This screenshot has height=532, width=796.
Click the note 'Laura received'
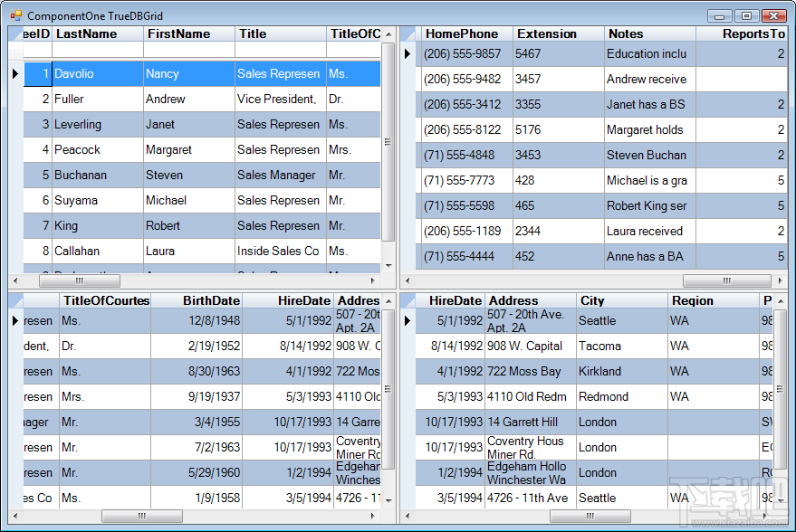coord(650,232)
